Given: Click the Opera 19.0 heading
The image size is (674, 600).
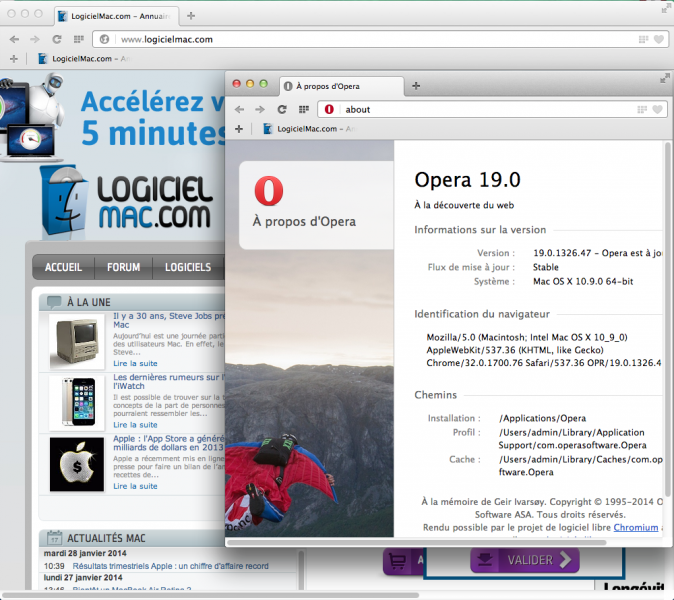Looking at the screenshot, I should coord(467,180).
